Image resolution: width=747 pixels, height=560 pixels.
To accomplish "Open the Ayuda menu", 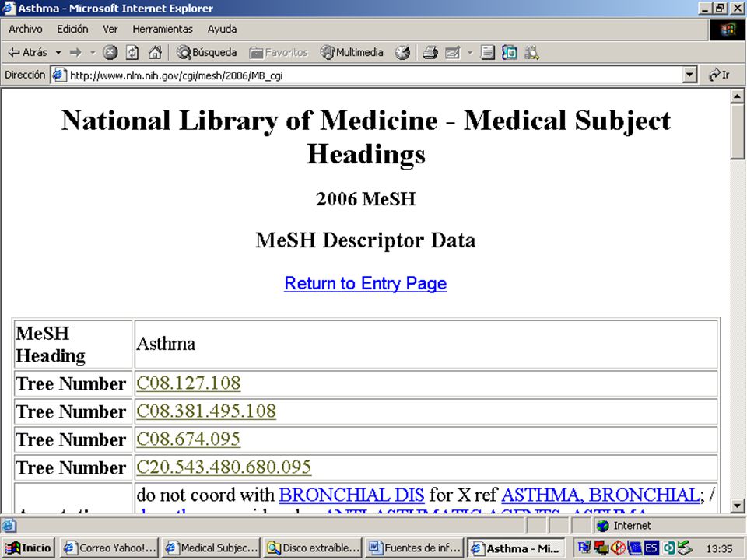I will [x=222, y=29].
